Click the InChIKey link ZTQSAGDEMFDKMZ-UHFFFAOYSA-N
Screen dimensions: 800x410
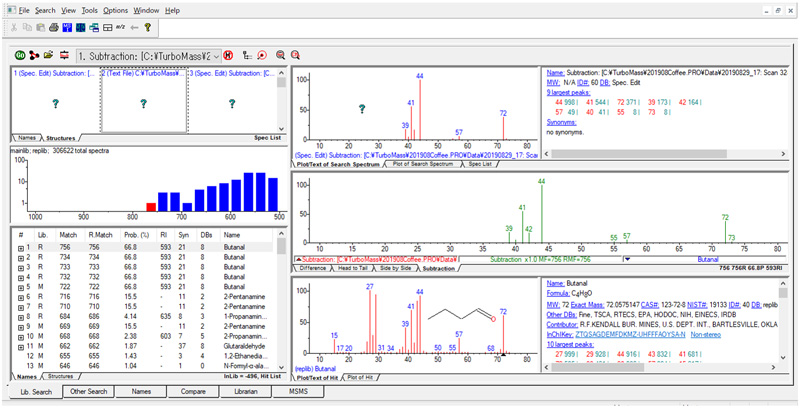coord(631,335)
